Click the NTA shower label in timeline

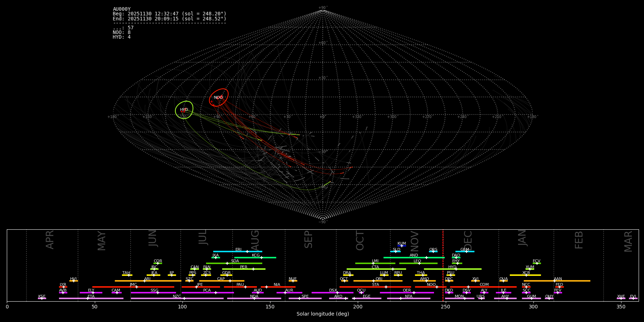409,296
